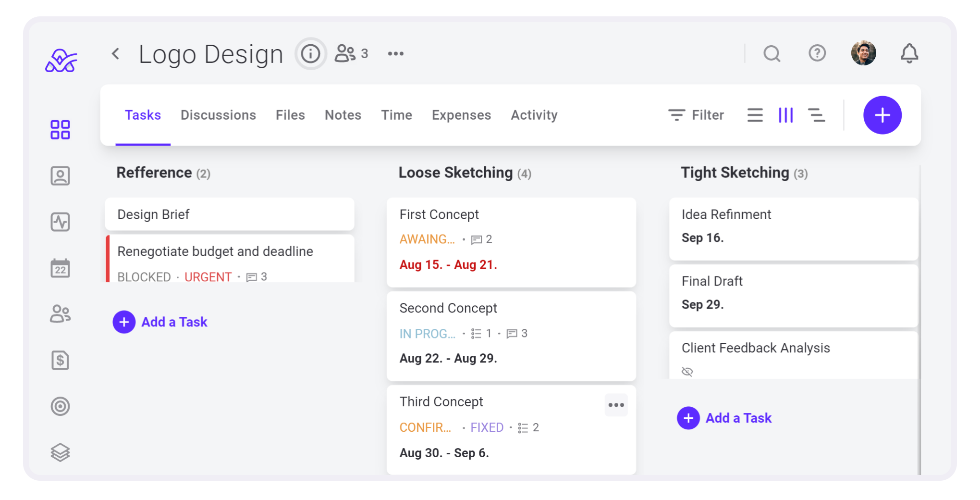980x500 pixels.
Task: Open the three-dot menu on Third Concept
Action: coord(616,405)
